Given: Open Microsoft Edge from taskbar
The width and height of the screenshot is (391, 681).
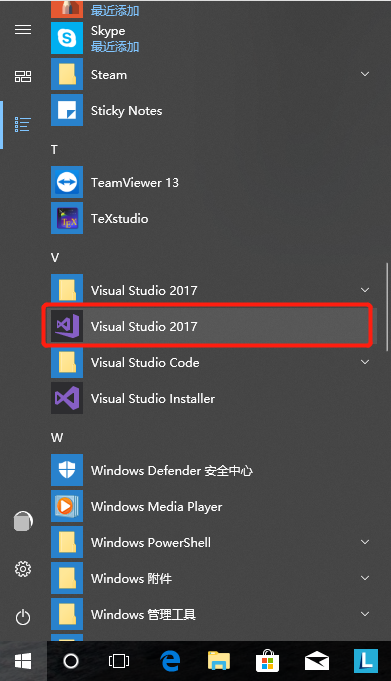Looking at the screenshot, I should pos(170,661).
